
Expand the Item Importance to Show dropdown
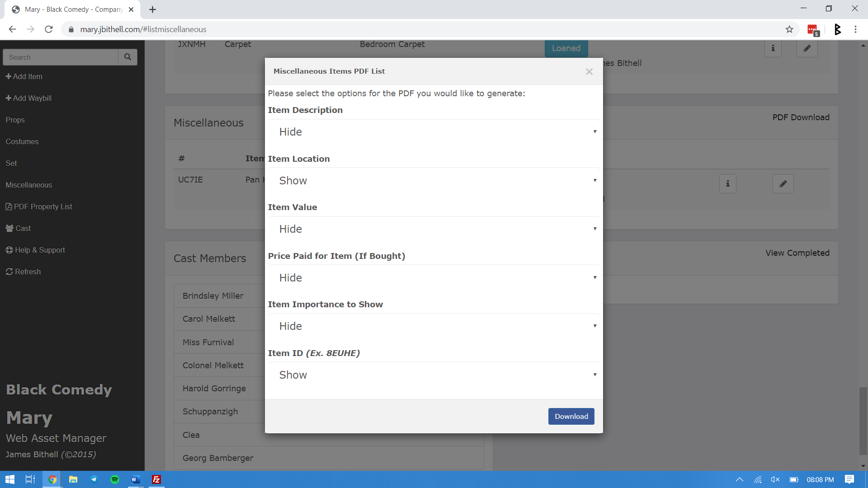pos(434,325)
